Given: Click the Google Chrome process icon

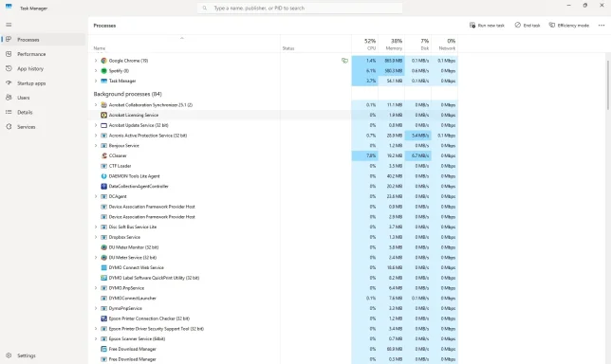Looking at the screenshot, I should [x=103, y=61].
